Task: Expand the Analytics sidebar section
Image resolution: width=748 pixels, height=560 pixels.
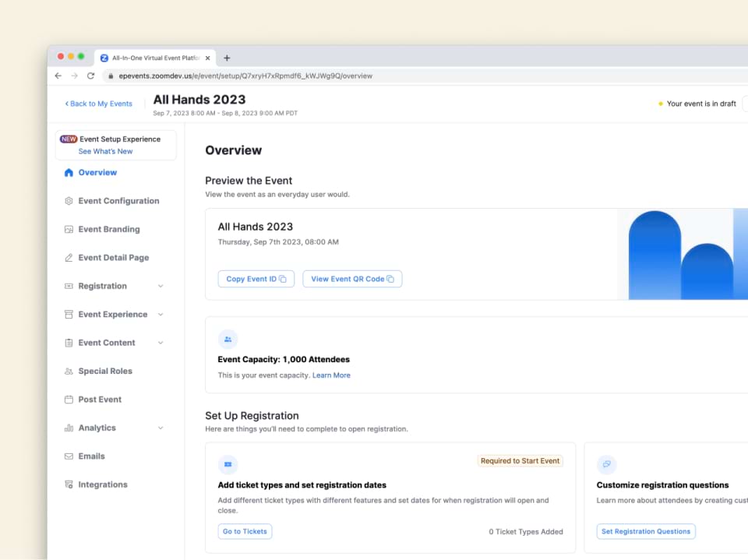Action: [x=161, y=428]
